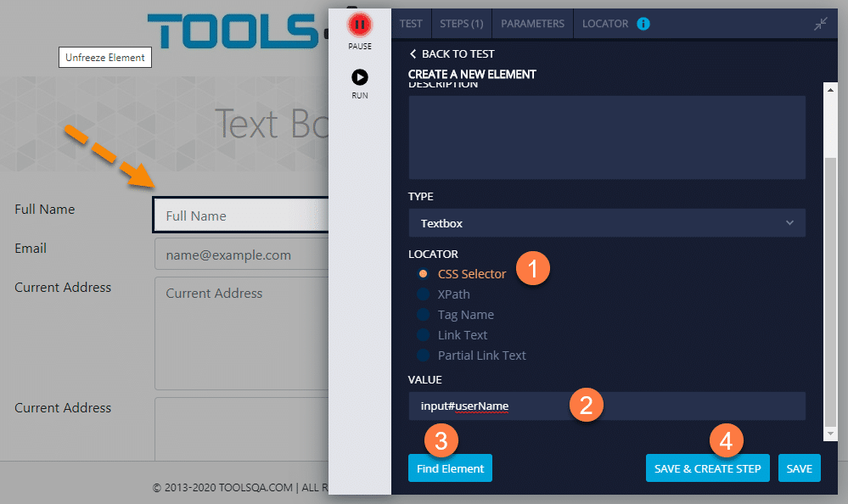Image resolution: width=848 pixels, height=504 pixels.
Task: Pick the Link Text locator option
Action: pos(423,335)
